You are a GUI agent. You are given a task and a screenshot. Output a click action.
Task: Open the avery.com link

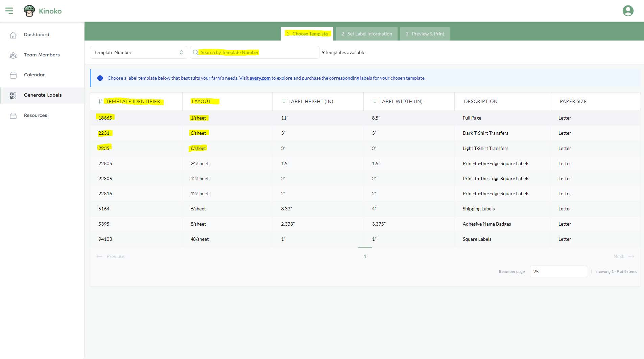tap(260, 78)
